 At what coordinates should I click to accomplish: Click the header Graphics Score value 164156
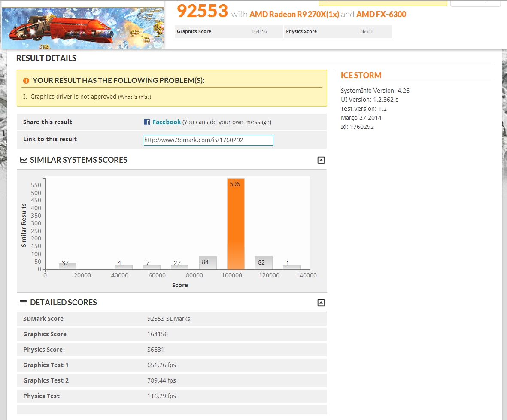tap(259, 31)
